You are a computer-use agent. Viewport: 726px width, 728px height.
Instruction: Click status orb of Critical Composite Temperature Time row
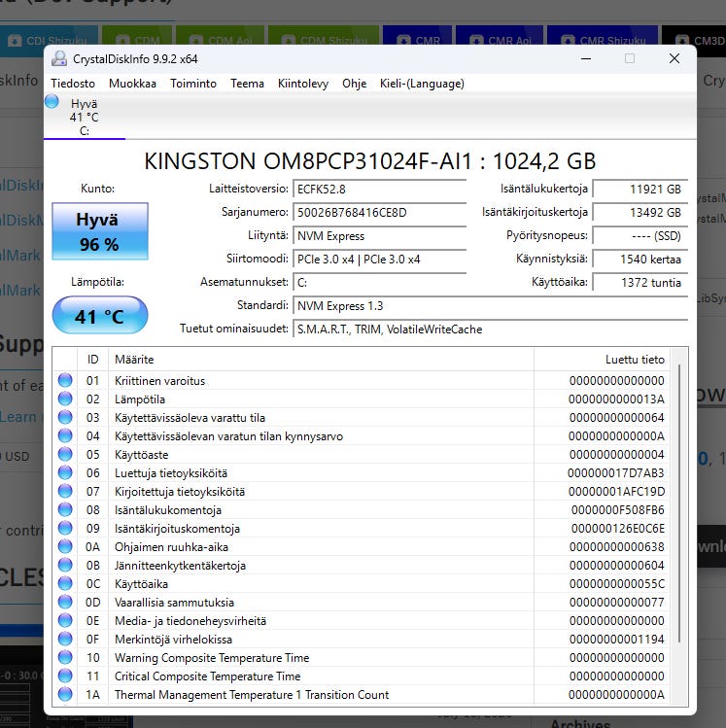coord(65,676)
